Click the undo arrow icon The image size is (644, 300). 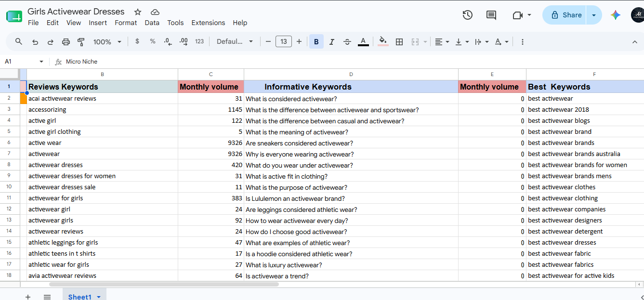click(35, 42)
